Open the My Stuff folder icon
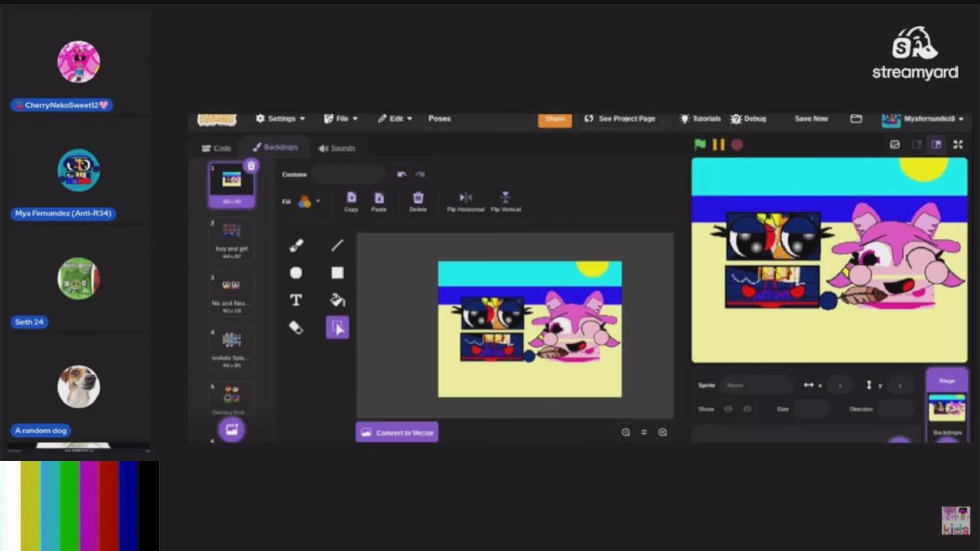 pyautogui.click(x=856, y=119)
